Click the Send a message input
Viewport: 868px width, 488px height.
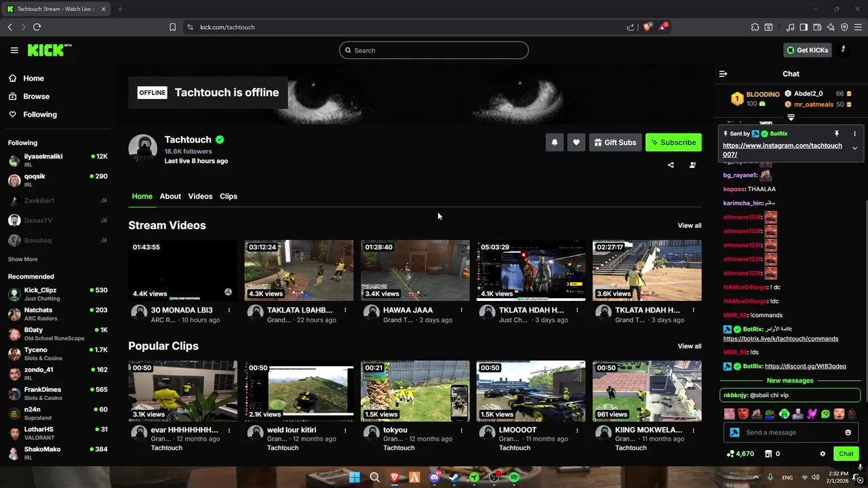pos(791,432)
